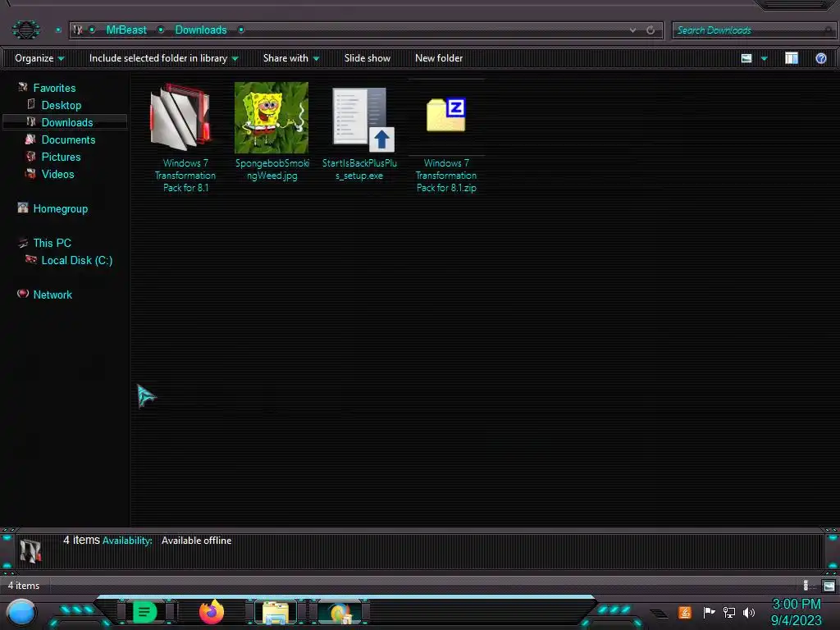Screen dimensions: 840x630
Task: Click the orange tray icon
Action: [x=685, y=612]
